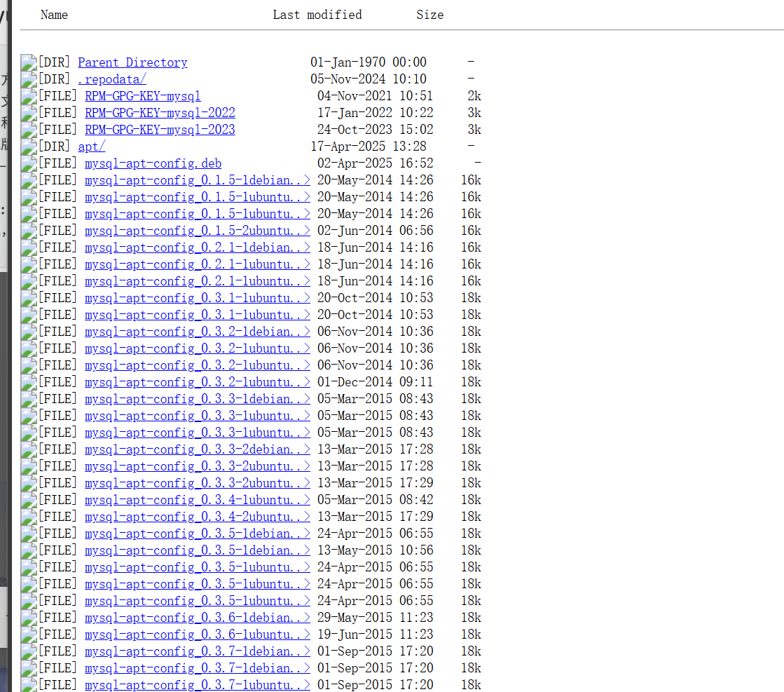Viewport: 784px width, 692px height.
Task: Click the file icon for 0.1.5-1debian row
Action: [29, 180]
